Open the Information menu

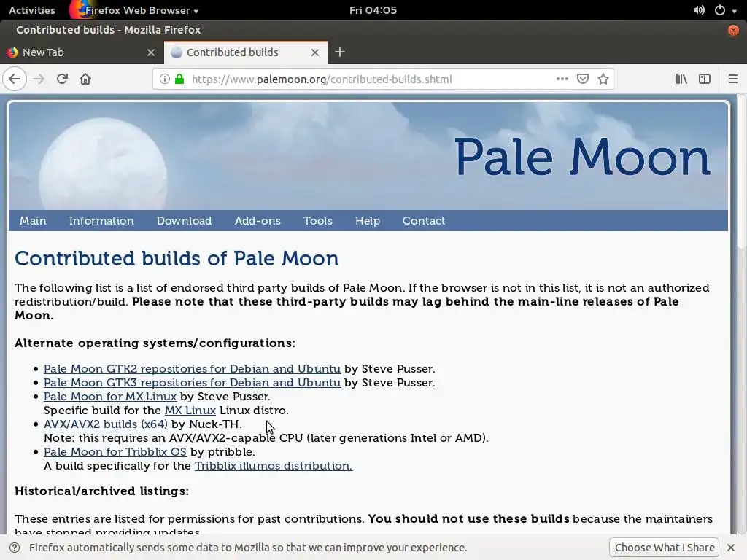[101, 221]
